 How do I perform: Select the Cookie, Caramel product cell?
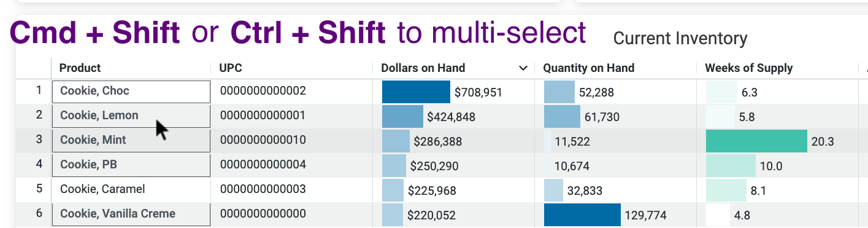click(x=131, y=190)
